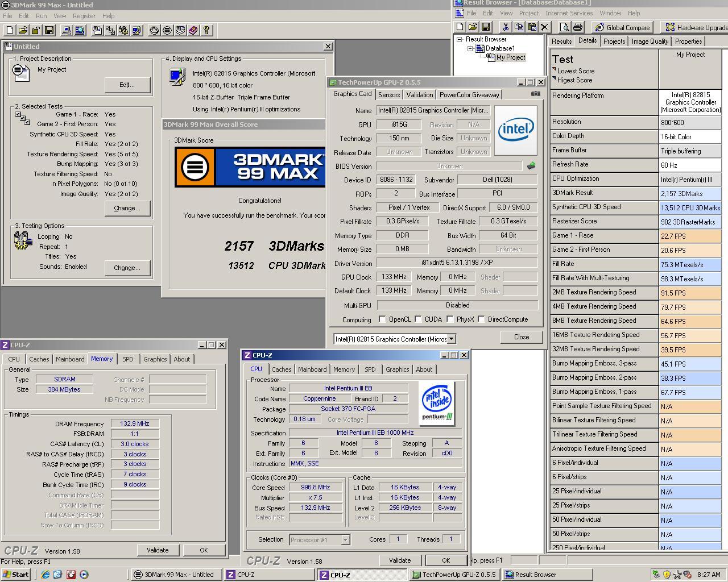Click purple help book icon in 3DMark toolbar
Image resolution: width=728 pixels, height=582 pixels.
[x=193, y=30]
